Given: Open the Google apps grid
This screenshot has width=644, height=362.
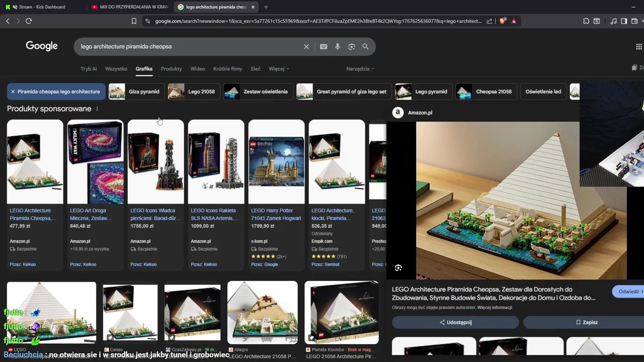Looking at the screenshot, I should point(639,47).
